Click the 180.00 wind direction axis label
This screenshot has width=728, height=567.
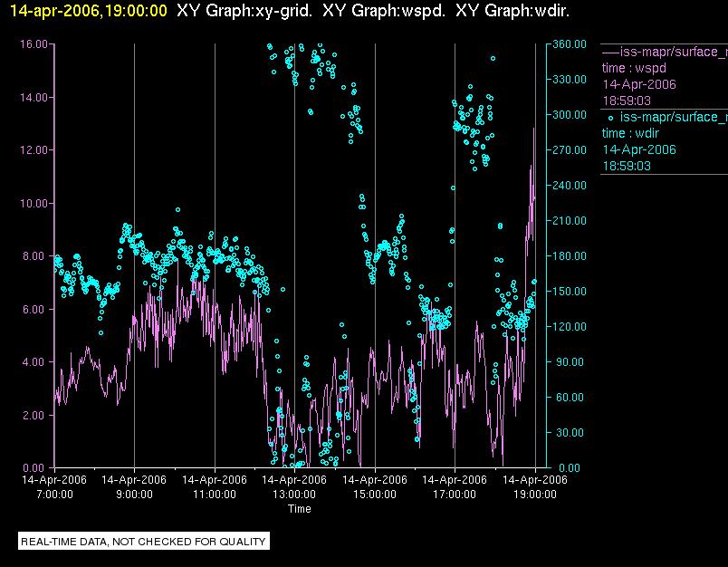(x=570, y=255)
